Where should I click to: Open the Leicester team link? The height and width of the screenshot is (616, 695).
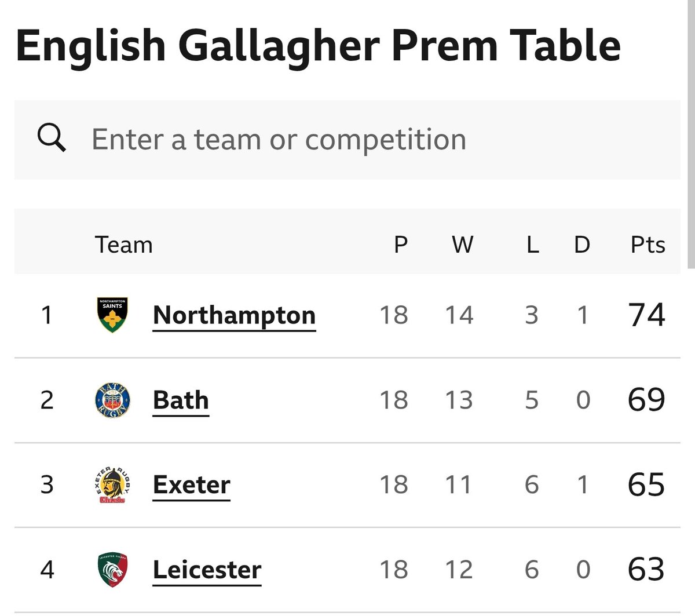207,570
